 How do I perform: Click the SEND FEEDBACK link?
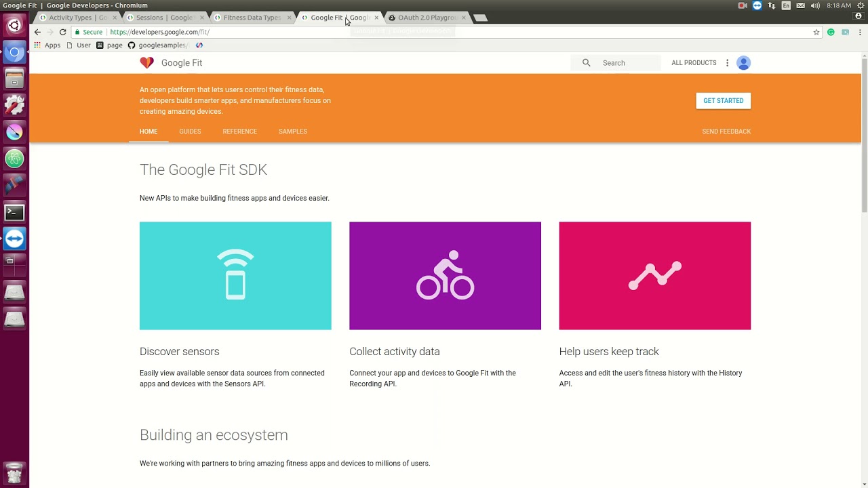click(726, 131)
